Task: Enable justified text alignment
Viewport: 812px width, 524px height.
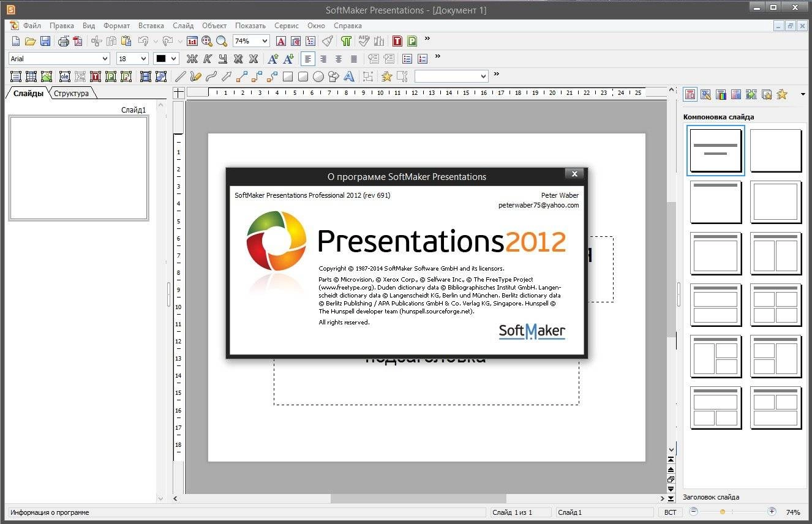Action: 354,59
